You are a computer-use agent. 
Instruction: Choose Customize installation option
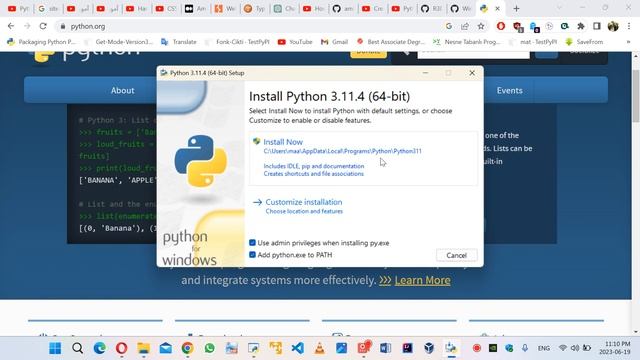point(304,202)
